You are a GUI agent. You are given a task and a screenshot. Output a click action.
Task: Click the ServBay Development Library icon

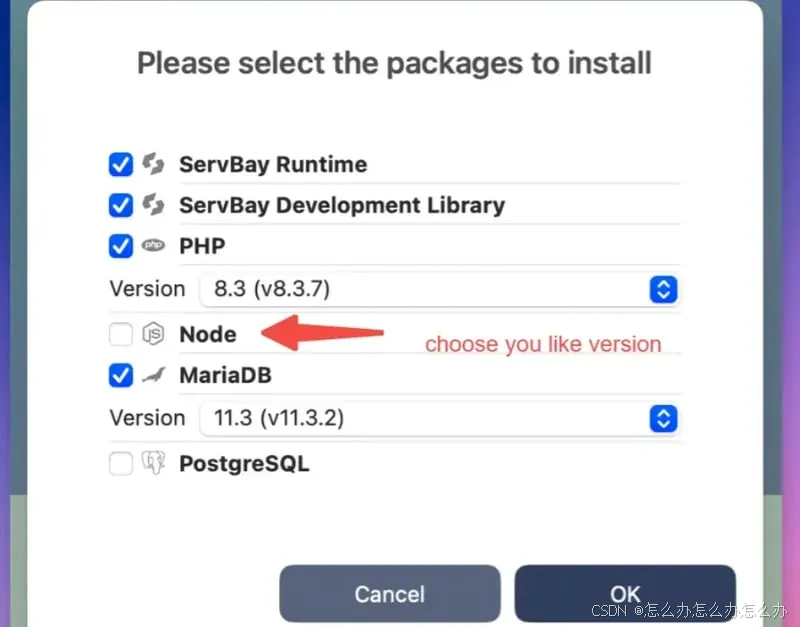click(153, 205)
